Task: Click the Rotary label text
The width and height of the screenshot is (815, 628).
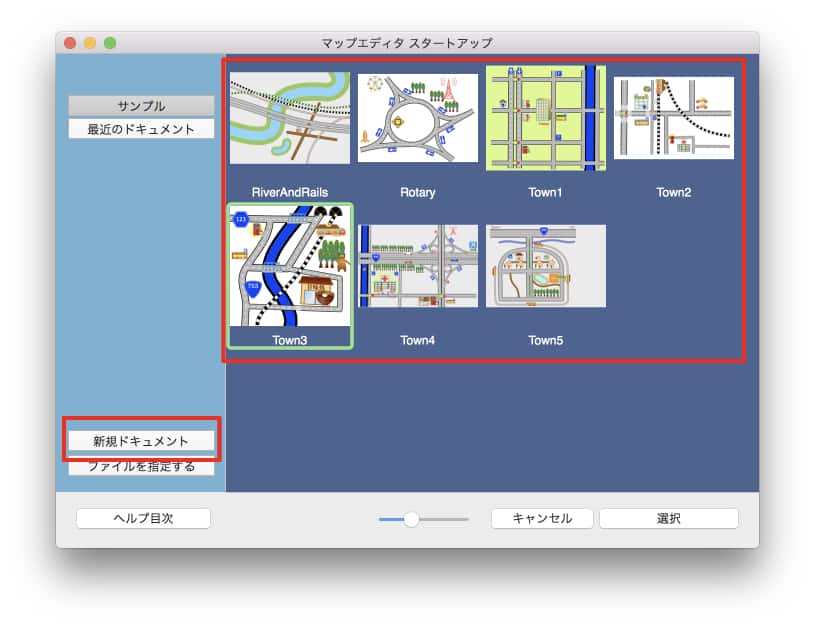Action: pyautogui.click(x=418, y=192)
